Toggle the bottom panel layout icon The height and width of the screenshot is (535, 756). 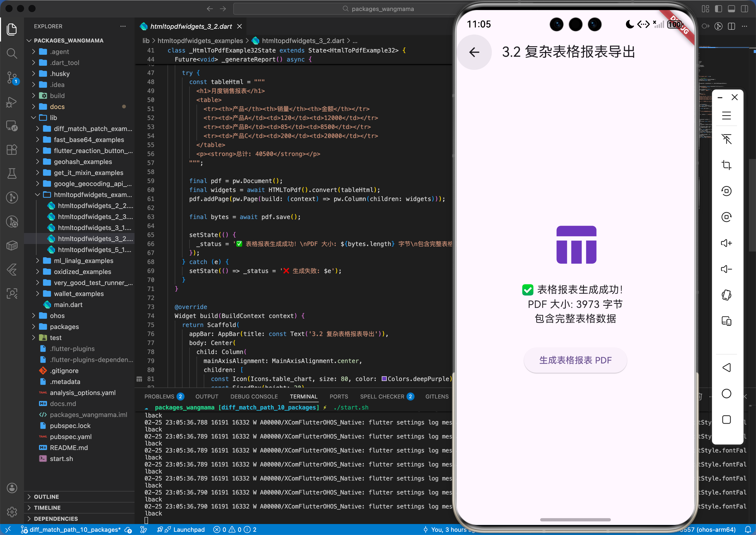(x=731, y=9)
